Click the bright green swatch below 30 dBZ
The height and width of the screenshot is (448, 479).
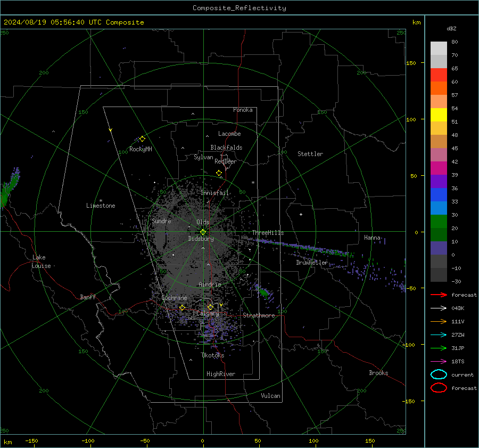[x=439, y=221]
